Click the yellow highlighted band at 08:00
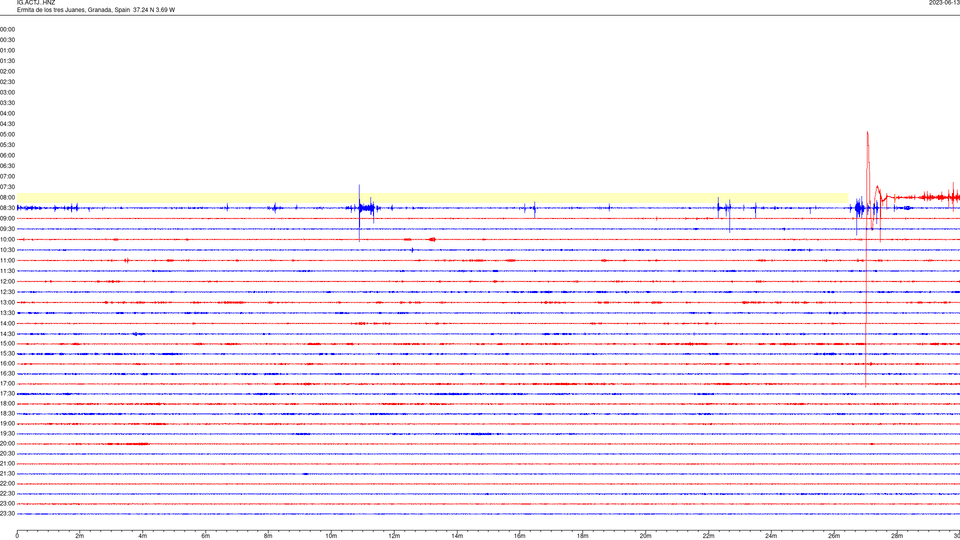 432,198
